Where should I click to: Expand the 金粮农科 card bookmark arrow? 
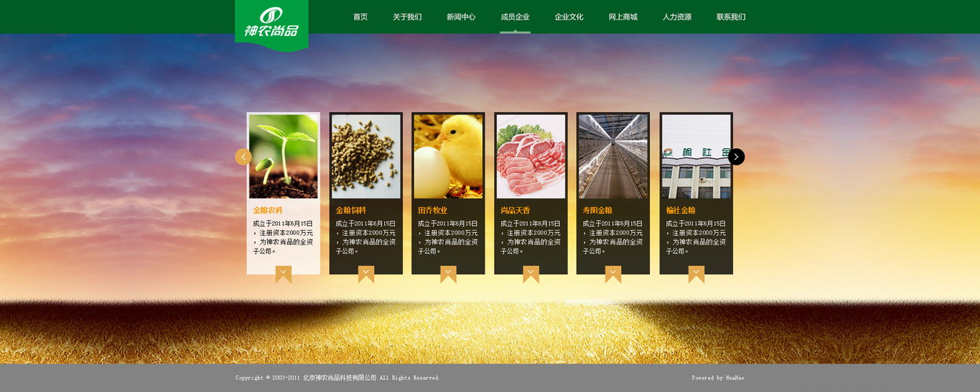(x=283, y=274)
